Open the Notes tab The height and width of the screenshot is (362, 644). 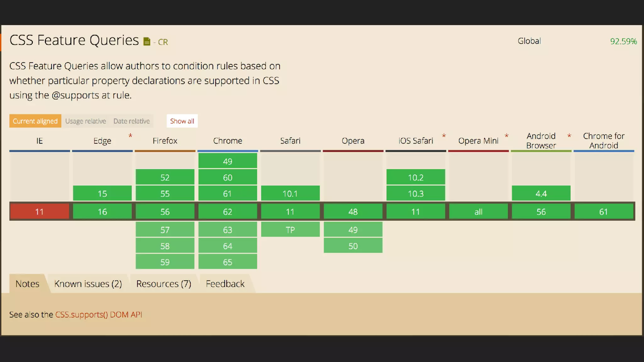point(27,284)
